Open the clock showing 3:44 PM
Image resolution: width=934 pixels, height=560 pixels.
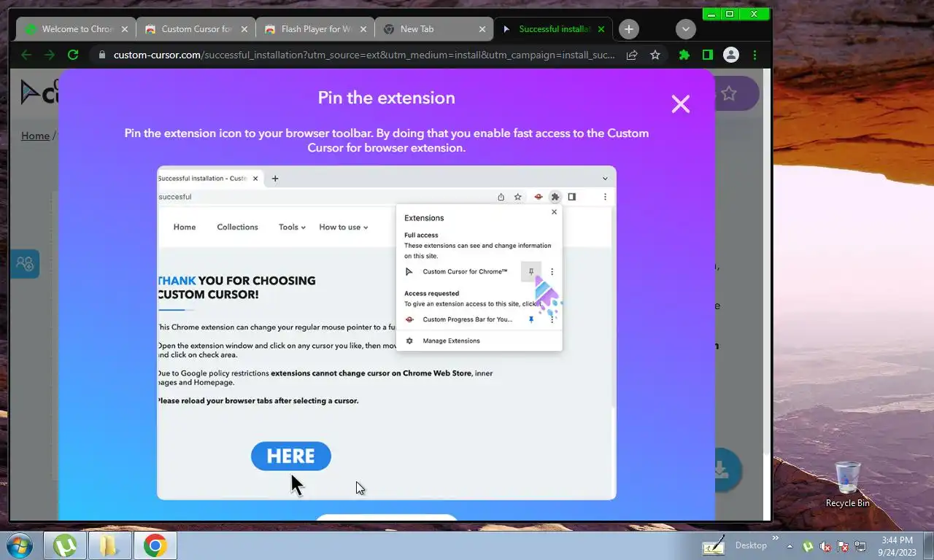point(897,546)
